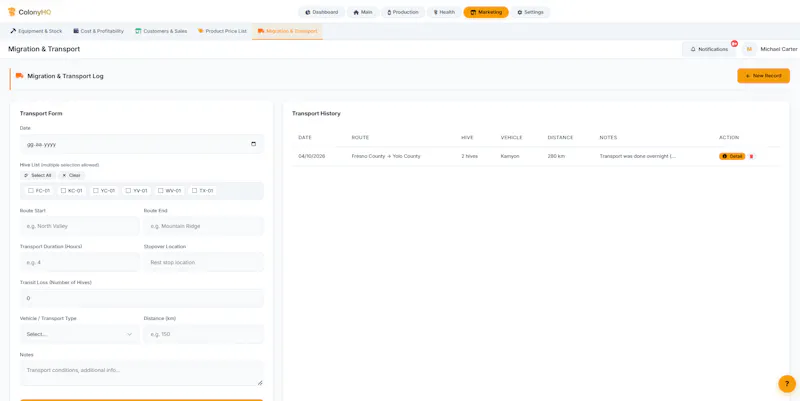Screen dimensions: 800x401
Task: Click the Transport History heading
Action: click(316, 113)
